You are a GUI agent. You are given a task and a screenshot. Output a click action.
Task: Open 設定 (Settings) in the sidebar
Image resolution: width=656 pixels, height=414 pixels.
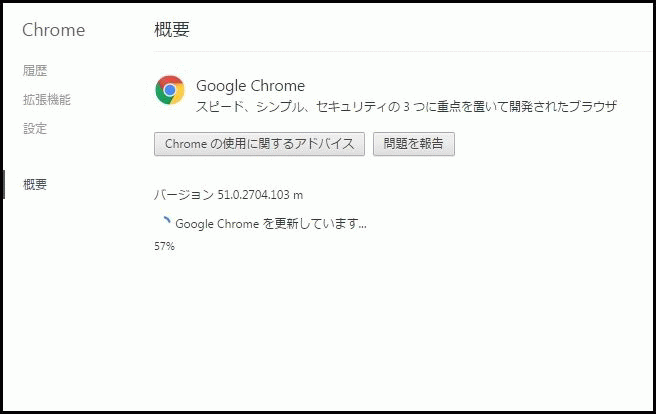(35, 128)
